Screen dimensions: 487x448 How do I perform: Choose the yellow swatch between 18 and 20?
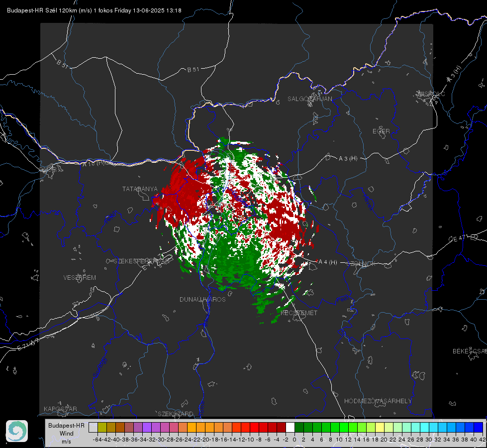(380, 427)
